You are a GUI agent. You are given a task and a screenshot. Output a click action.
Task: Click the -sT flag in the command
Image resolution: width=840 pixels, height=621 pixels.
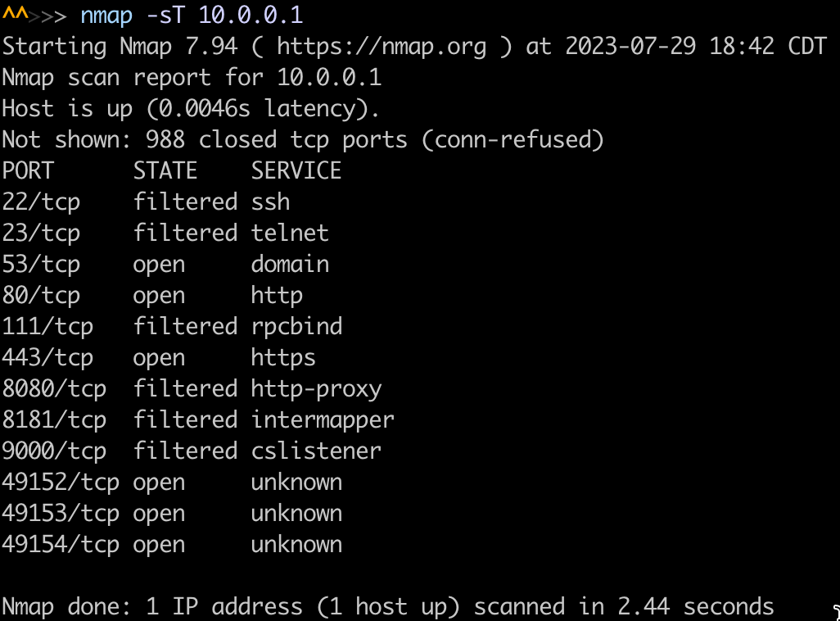(165, 15)
